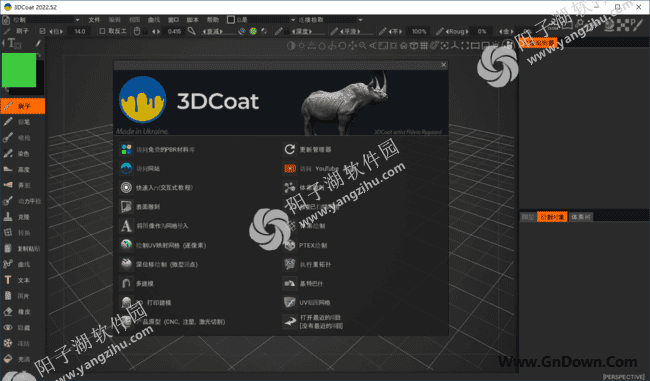Click UV贴图网格 option in welcome dialog
The height and width of the screenshot is (381, 650).
(x=315, y=302)
